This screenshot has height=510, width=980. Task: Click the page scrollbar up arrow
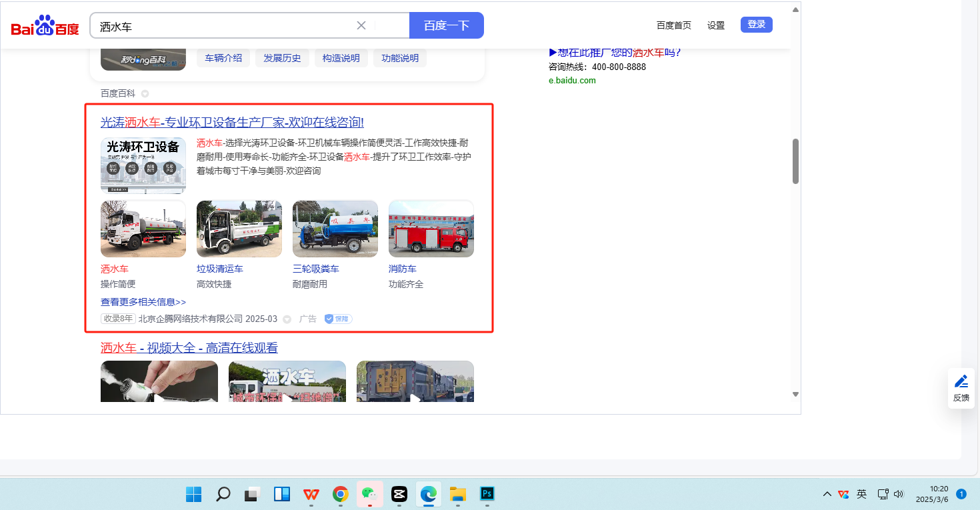coord(795,9)
